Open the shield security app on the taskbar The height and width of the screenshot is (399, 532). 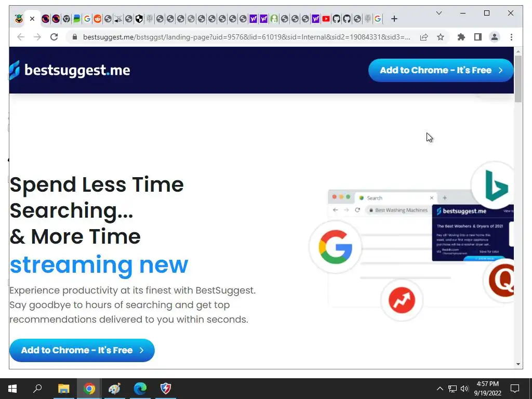[166, 389]
